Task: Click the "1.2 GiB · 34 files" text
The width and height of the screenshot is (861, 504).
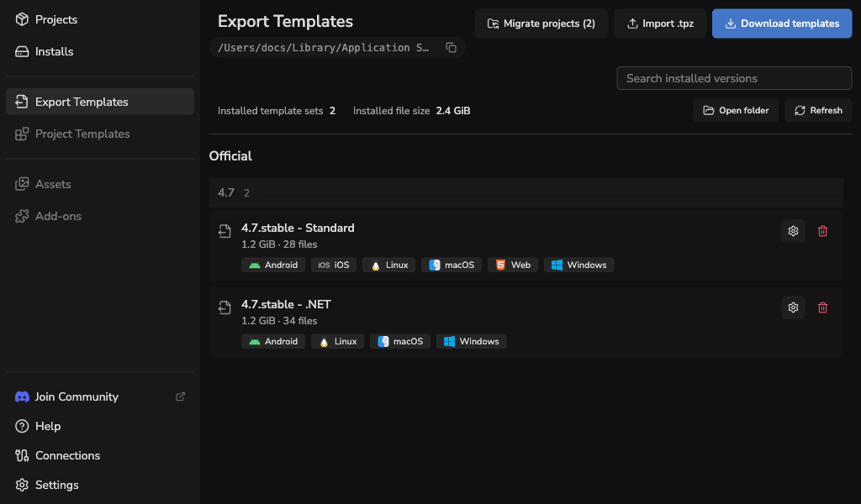Action: coord(279,321)
